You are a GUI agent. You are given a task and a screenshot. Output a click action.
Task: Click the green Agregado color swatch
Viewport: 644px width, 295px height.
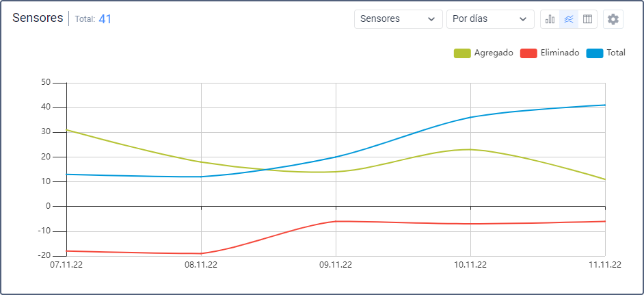click(462, 53)
